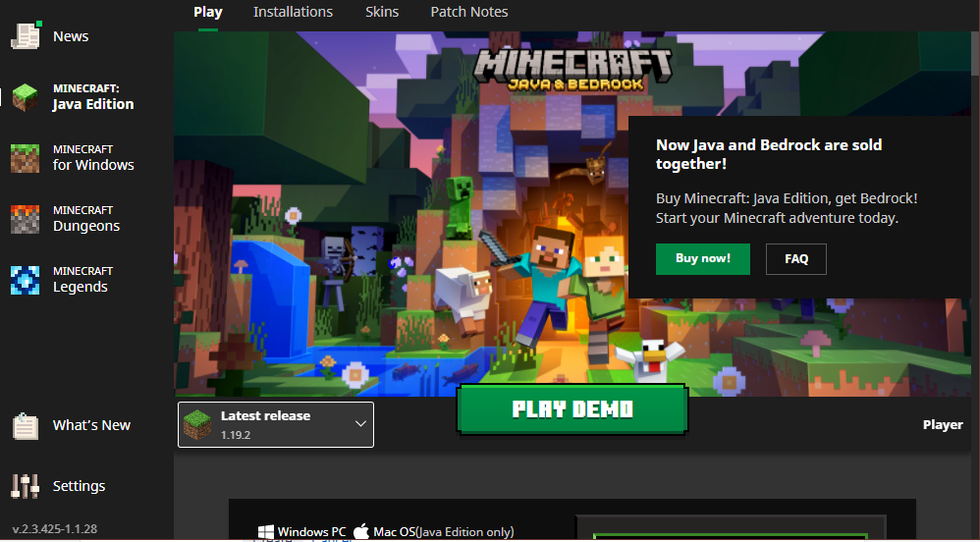Click the green Play Demo button
Viewport: 980px width, 542px height.
(572, 409)
